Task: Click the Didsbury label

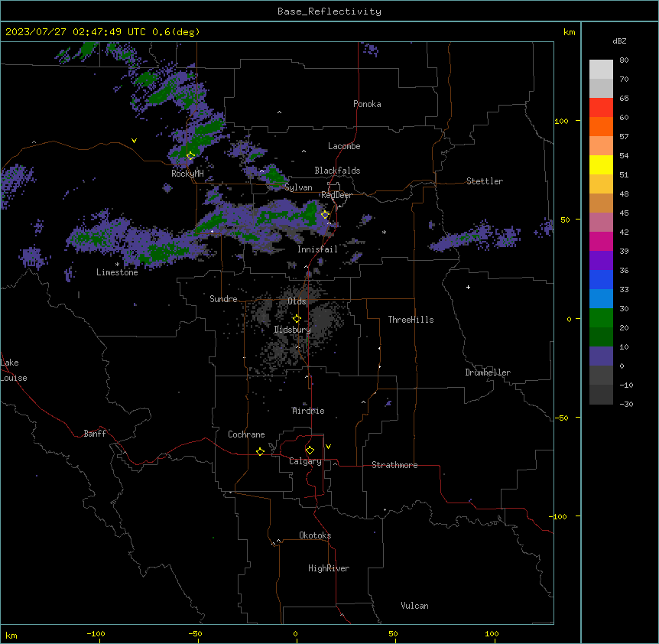Action: click(292, 330)
